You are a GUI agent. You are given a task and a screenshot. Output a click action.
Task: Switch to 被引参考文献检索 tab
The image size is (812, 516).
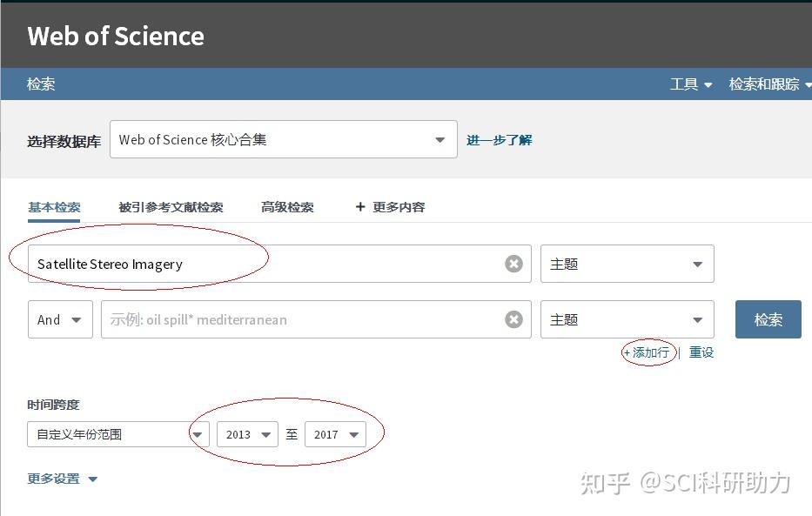pyautogui.click(x=171, y=207)
